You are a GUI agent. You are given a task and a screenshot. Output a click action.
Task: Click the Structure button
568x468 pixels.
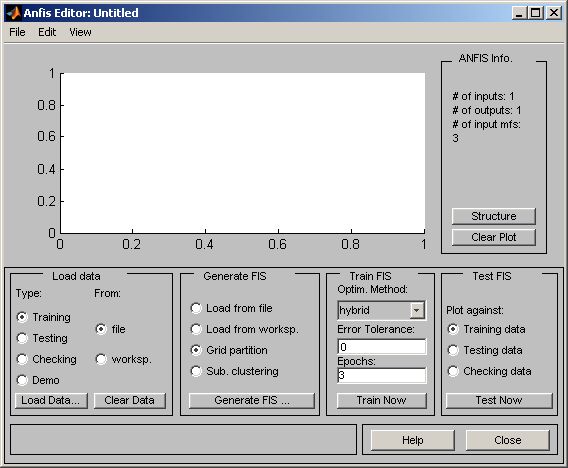pyautogui.click(x=494, y=216)
